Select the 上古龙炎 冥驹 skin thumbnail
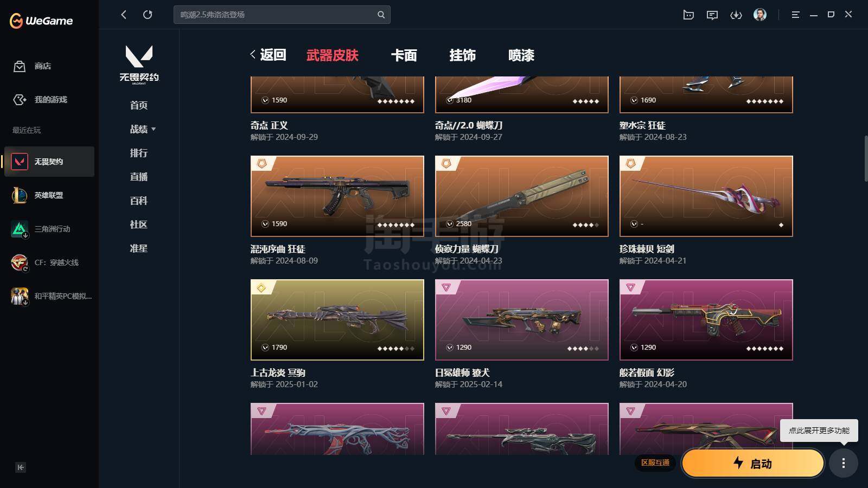 click(337, 320)
